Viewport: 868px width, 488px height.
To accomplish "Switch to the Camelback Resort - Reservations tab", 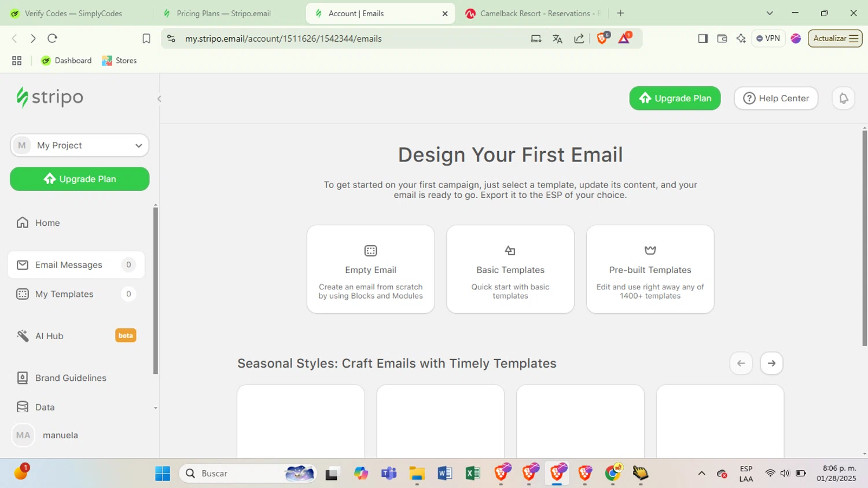I will (532, 13).
